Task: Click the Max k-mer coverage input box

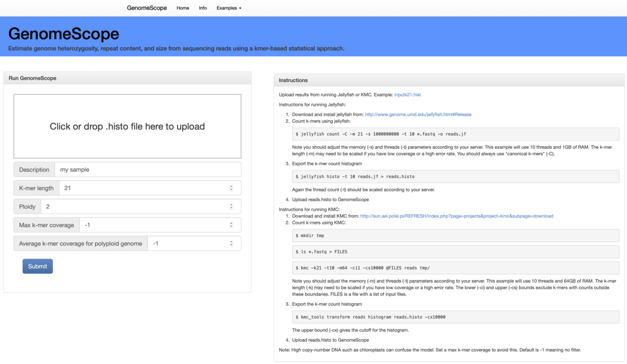Action: pos(157,225)
